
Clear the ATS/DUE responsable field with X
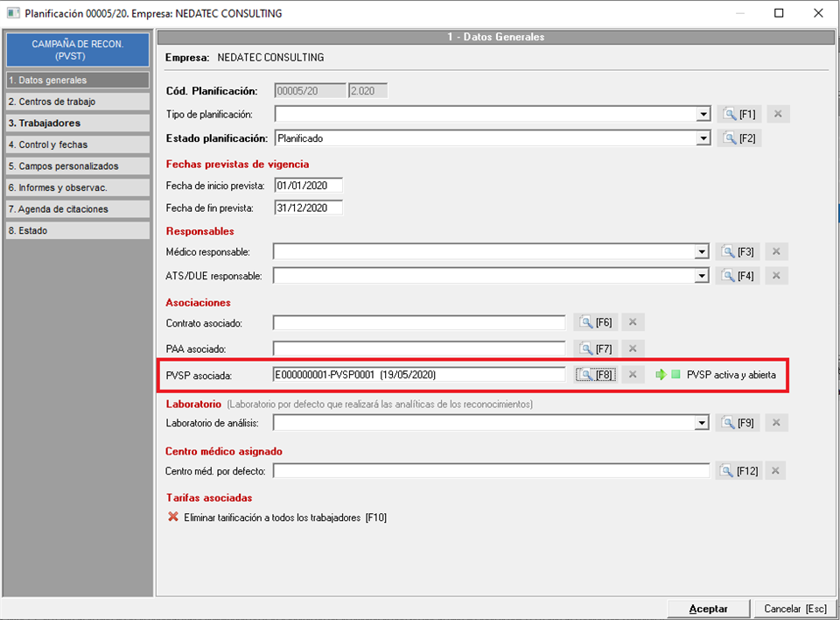coord(776,276)
